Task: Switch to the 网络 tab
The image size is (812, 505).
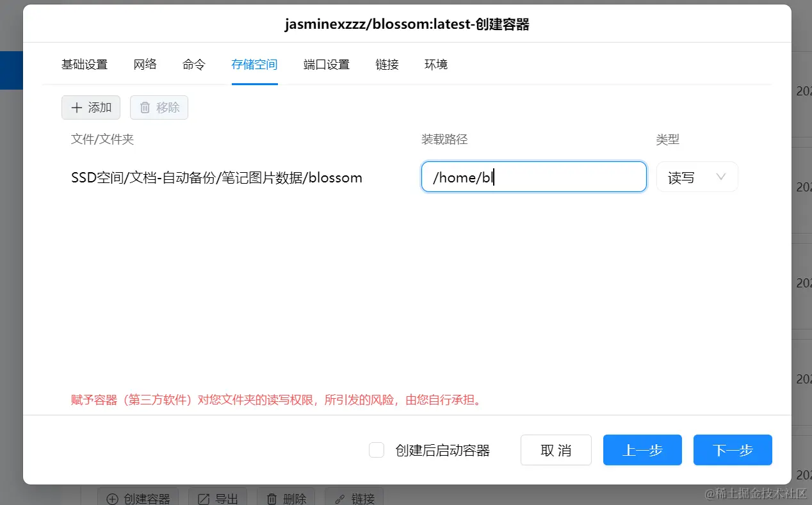Action: 144,64
